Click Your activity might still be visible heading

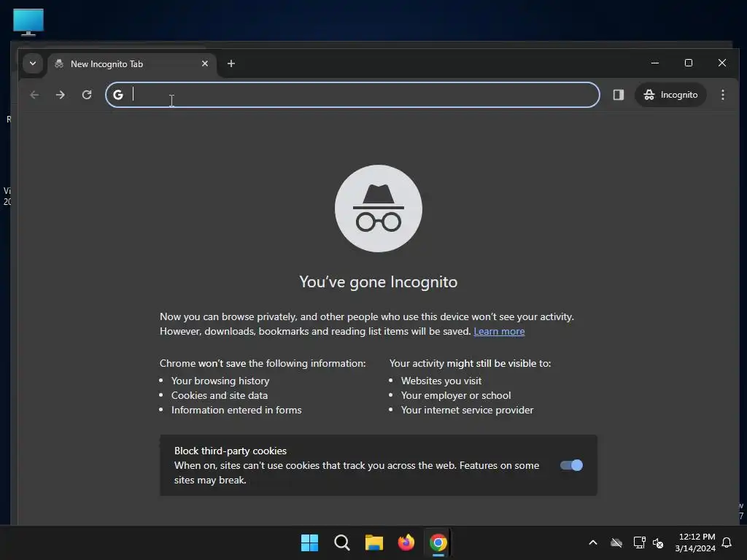pyautogui.click(x=470, y=363)
